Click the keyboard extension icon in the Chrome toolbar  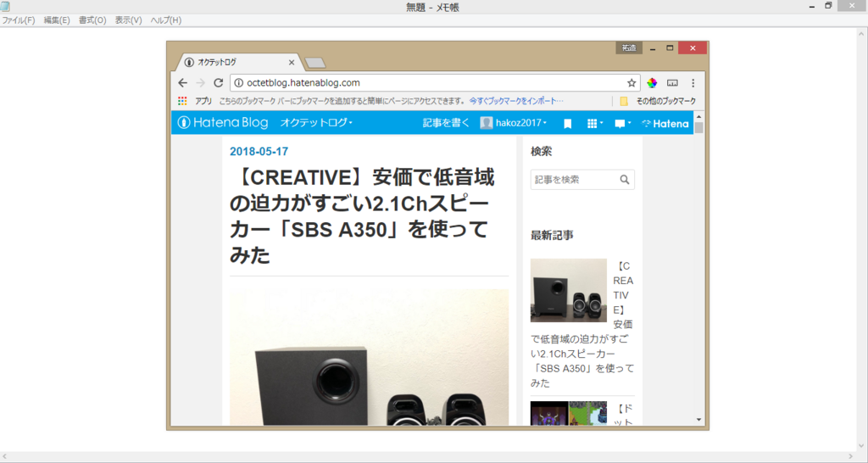coord(672,83)
